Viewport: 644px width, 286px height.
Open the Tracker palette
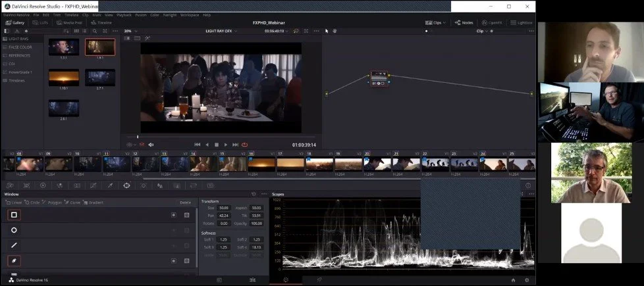[144, 185]
